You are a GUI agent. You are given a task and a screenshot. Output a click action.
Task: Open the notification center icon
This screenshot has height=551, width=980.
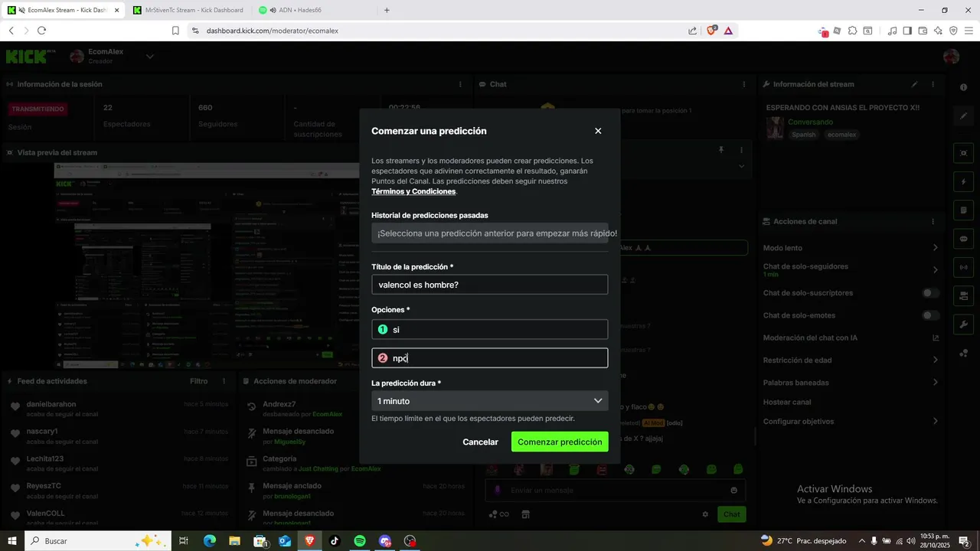tap(964, 541)
